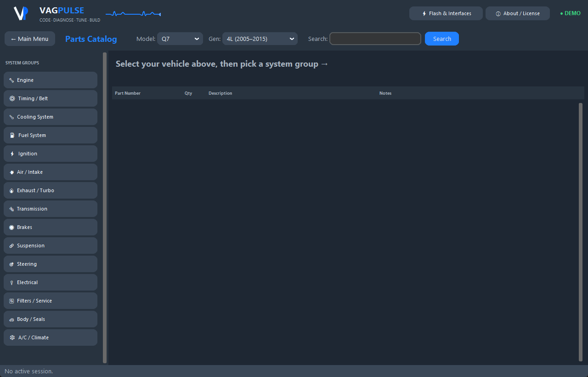
Task: Select the Suspension group label
Action: click(x=31, y=246)
